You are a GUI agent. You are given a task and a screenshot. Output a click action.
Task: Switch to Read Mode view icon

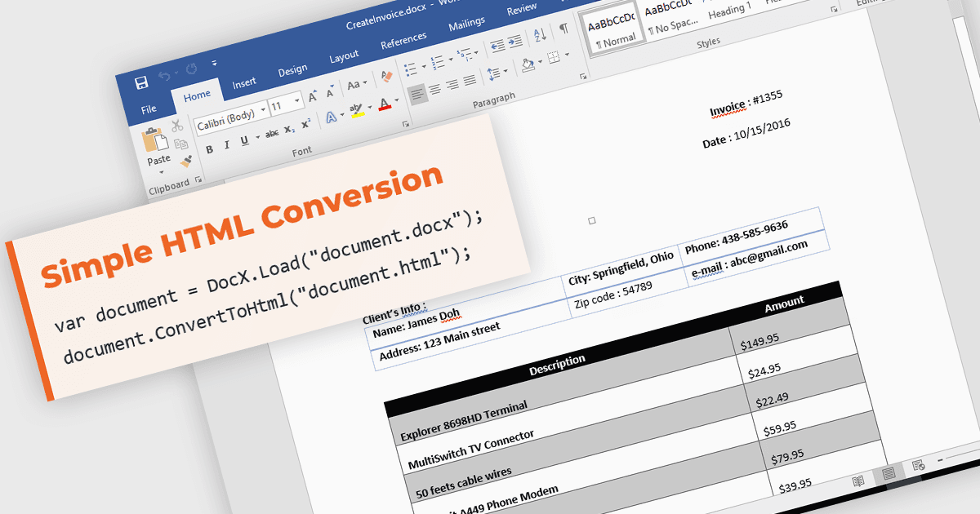(x=858, y=481)
